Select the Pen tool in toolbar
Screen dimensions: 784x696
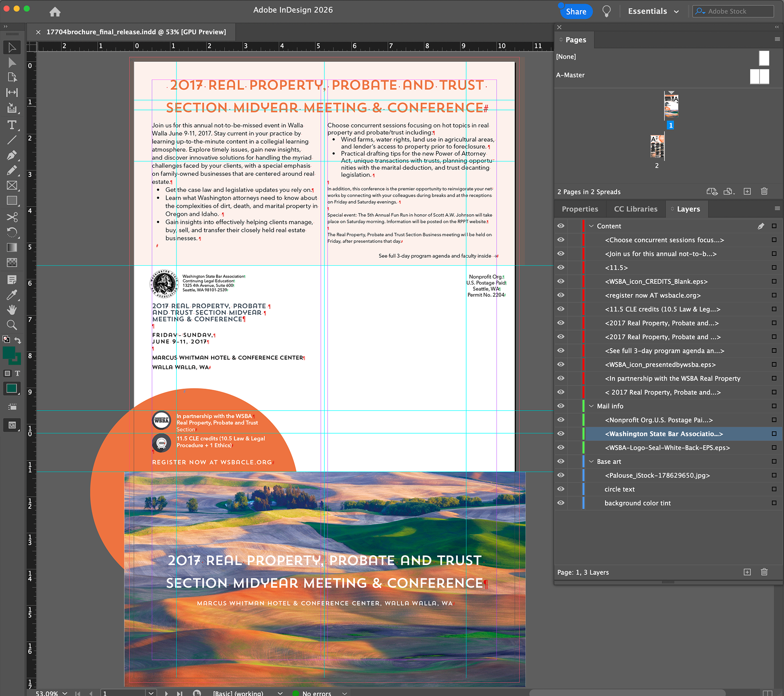(12, 155)
